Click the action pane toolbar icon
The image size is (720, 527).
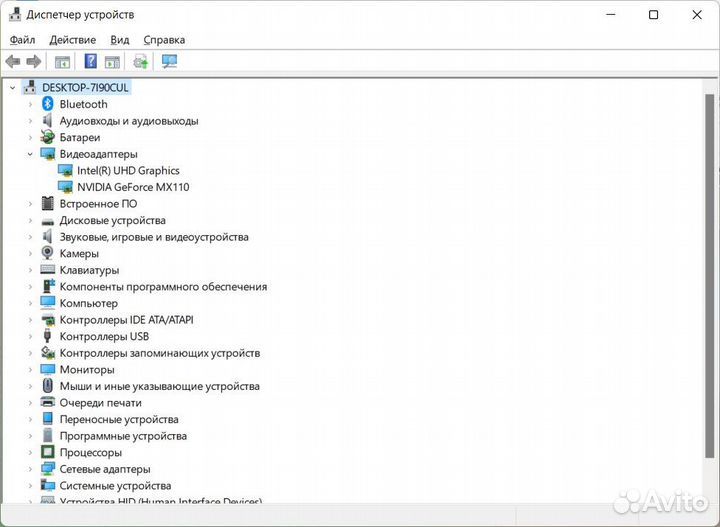112,62
